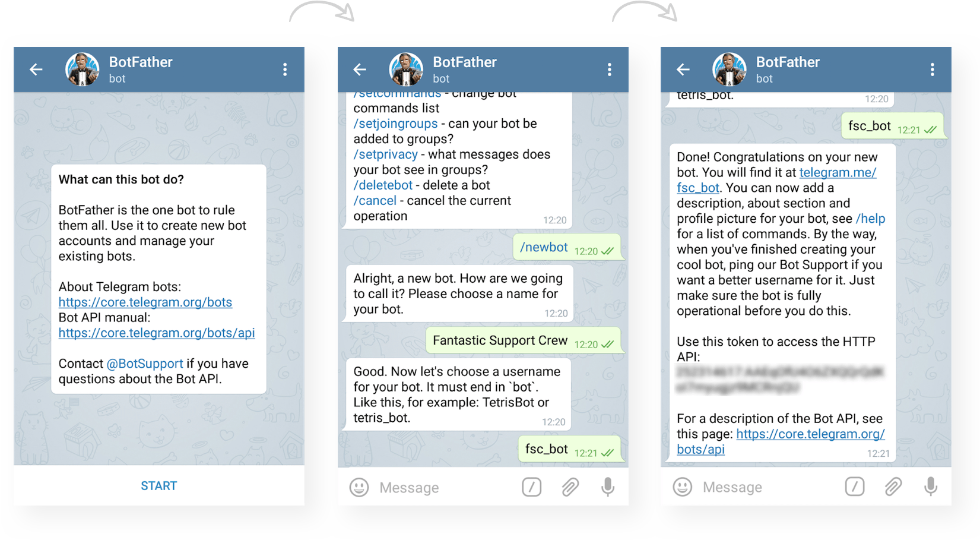Open the @BotSupport mention link
Viewport: 980px width, 540px height.
(x=145, y=364)
